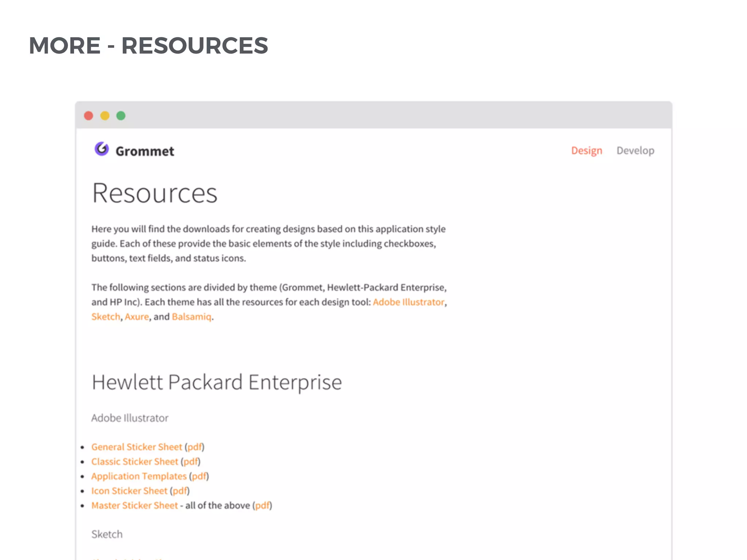
Task: Switch to the Develop tab
Action: coord(635,151)
